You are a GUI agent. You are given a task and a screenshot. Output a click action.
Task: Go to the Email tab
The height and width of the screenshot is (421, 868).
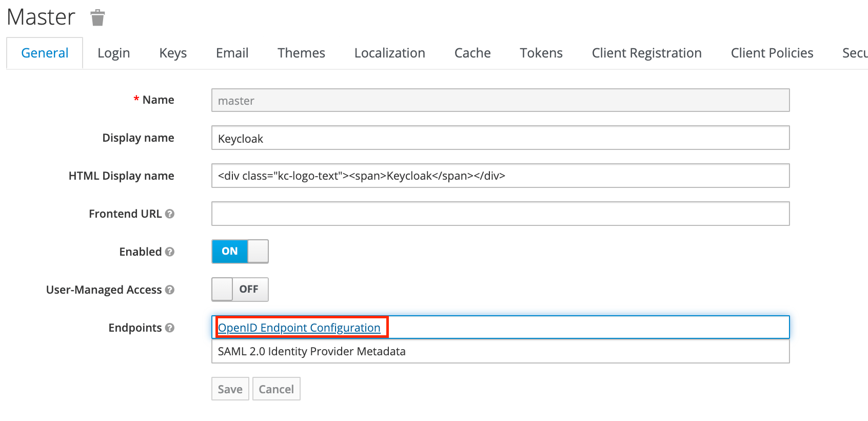coord(232,53)
